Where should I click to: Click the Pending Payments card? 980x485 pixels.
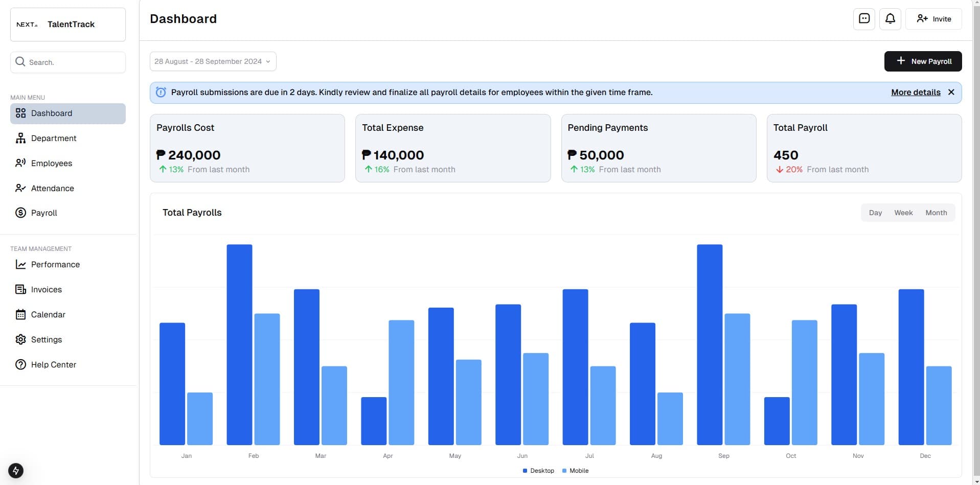pyautogui.click(x=658, y=148)
